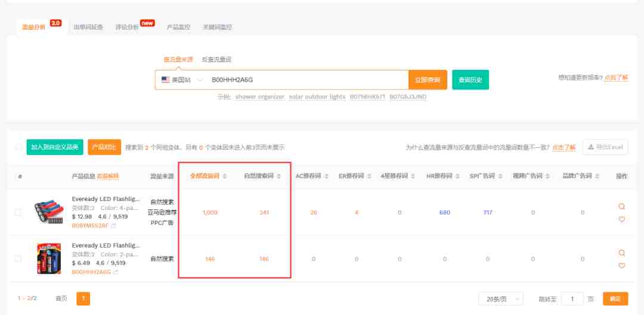The image size is (644, 315).
Task: Click the orange 立即查询 button
Action: click(428, 80)
